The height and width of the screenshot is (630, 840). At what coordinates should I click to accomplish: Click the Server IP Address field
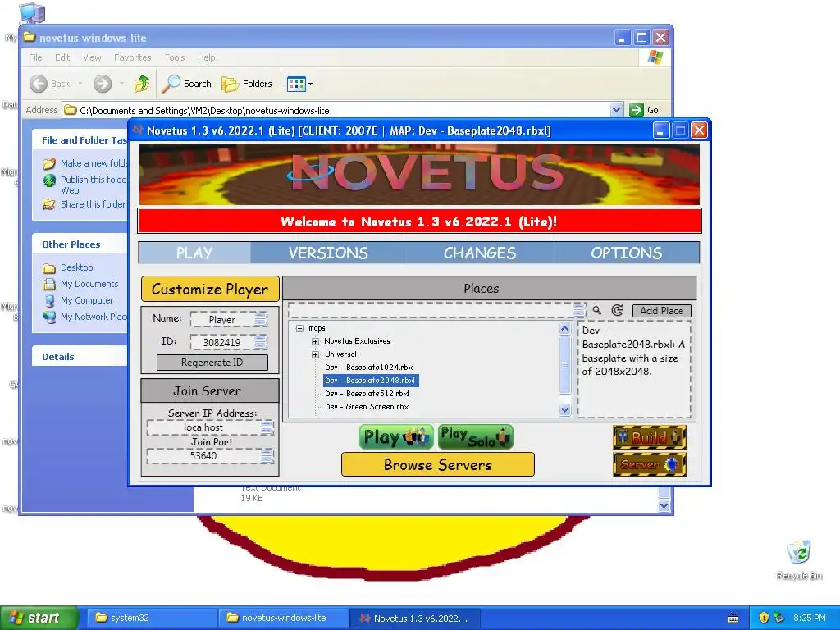(x=210, y=427)
